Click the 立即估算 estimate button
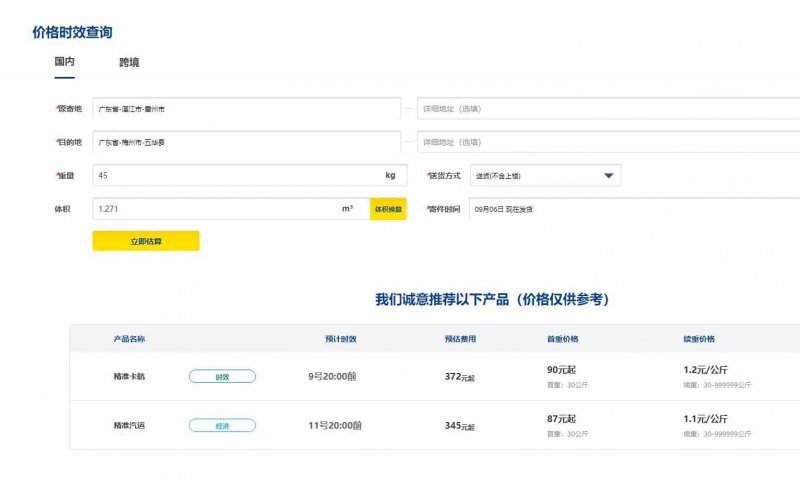Image resolution: width=800 pixels, height=480 pixels. tap(146, 241)
